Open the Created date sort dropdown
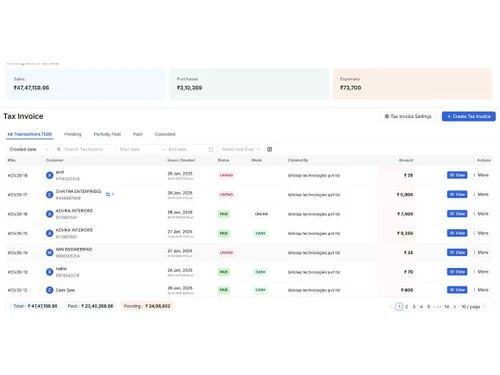 (x=29, y=149)
